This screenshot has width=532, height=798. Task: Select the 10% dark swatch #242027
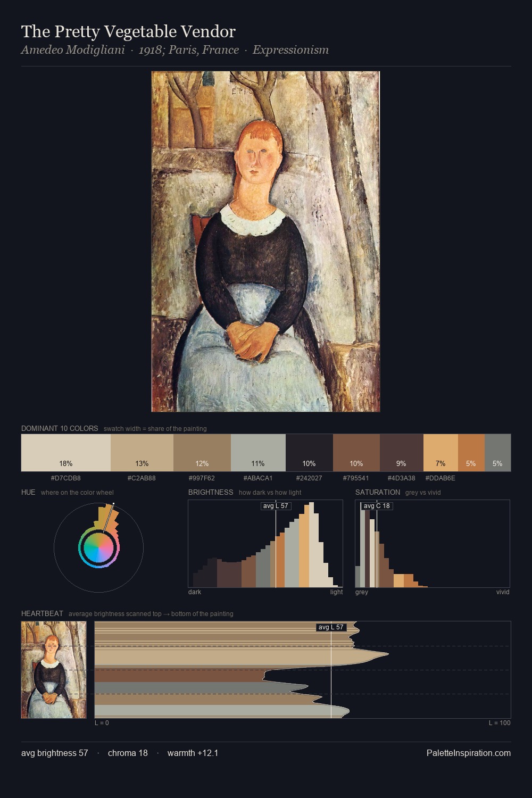tap(309, 453)
